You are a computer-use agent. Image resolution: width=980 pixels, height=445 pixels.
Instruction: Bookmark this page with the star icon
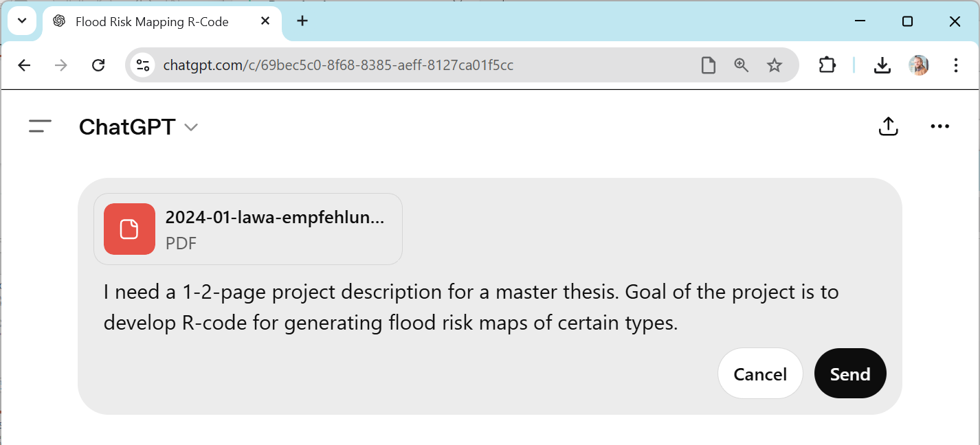(775, 65)
